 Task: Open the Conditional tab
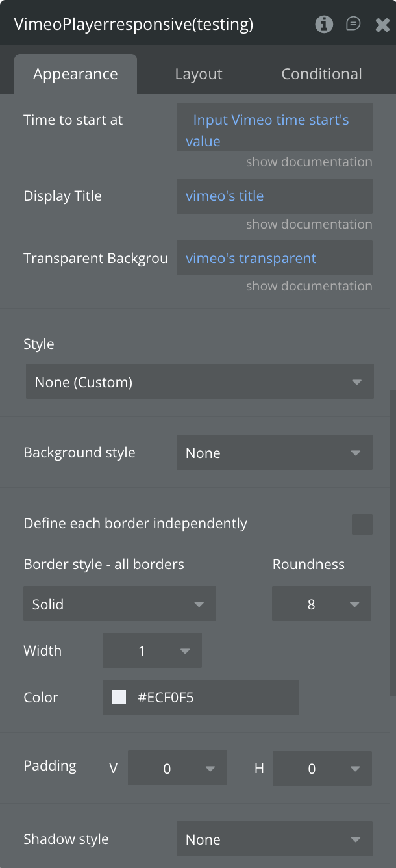tap(321, 74)
